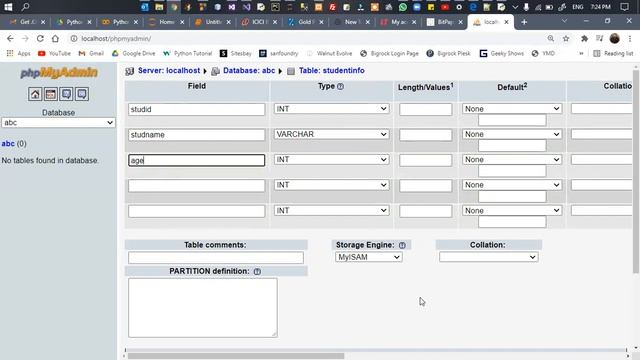Viewport: 640px width, 360px height.
Task: Open the Type dropdown in fourth empty row
Action: [x=331, y=185]
